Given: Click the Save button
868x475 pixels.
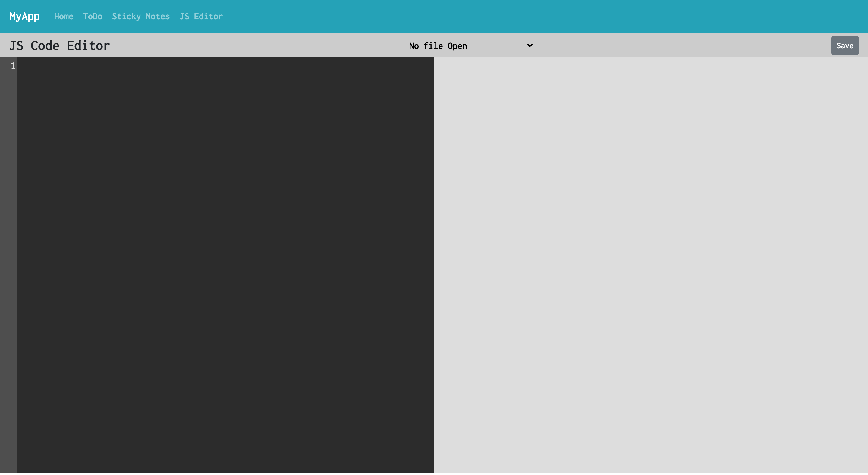Looking at the screenshot, I should click(845, 46).
